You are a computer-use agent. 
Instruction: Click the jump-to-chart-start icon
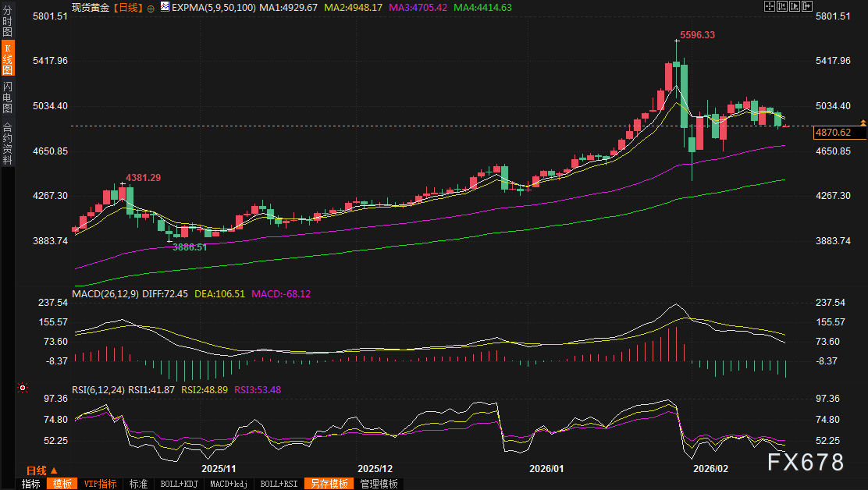tap(782, 6)
